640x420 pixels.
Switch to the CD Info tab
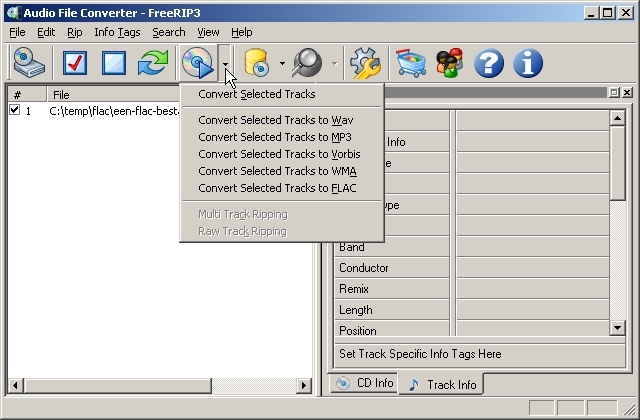[364, 383]
